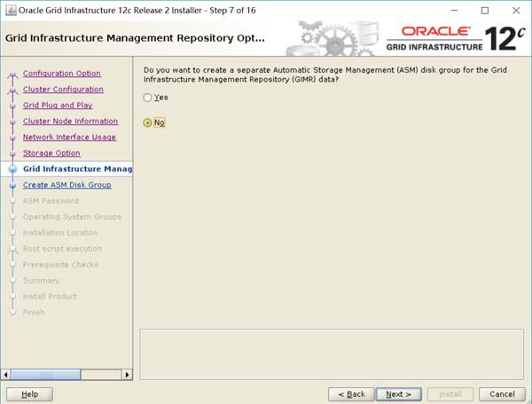Screen dimensions: 532x404
Task: Click the disabled Finish step
Action: (x=34, y=312)
